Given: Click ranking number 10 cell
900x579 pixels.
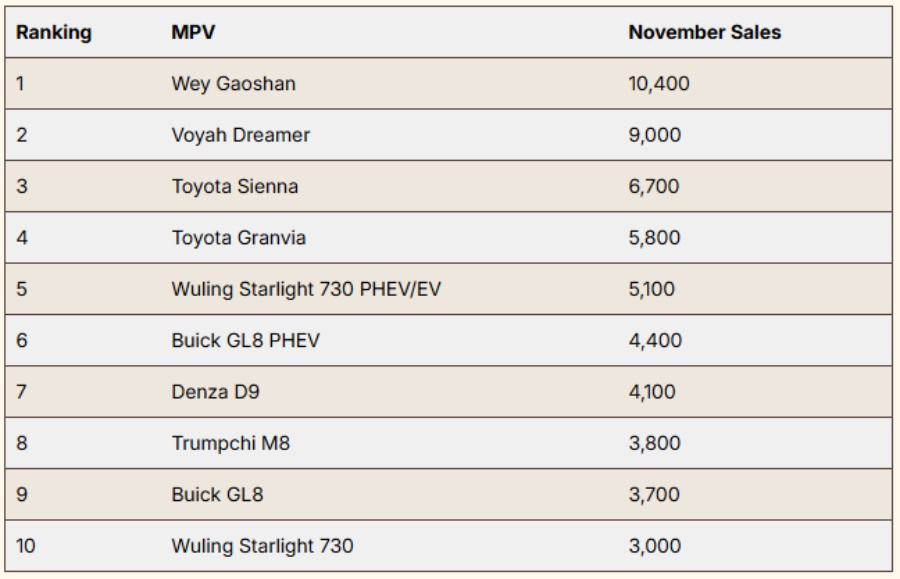Looking at the screenshot, I should [x=25, y=546].
